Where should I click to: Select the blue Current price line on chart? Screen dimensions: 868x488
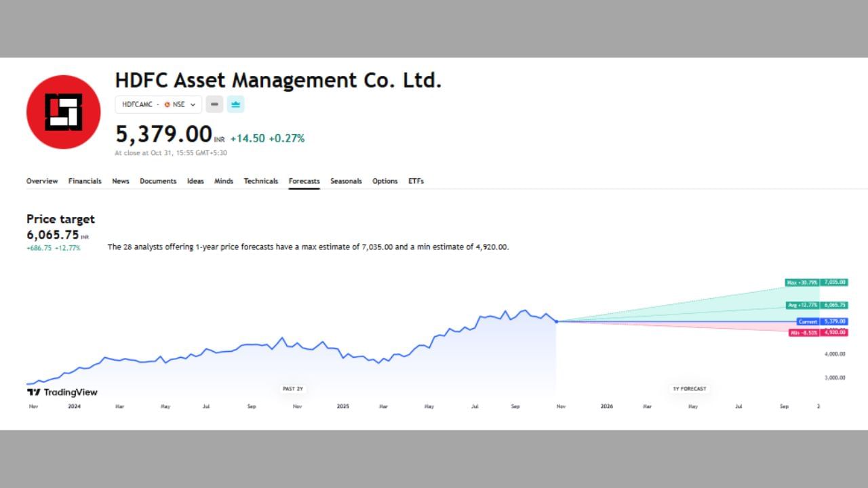pos(678,321)
